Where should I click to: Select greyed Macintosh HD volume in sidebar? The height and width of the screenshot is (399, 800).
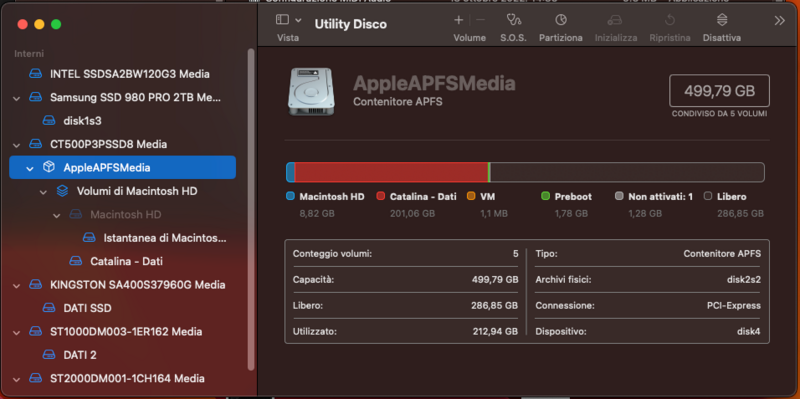click(126, 215)
